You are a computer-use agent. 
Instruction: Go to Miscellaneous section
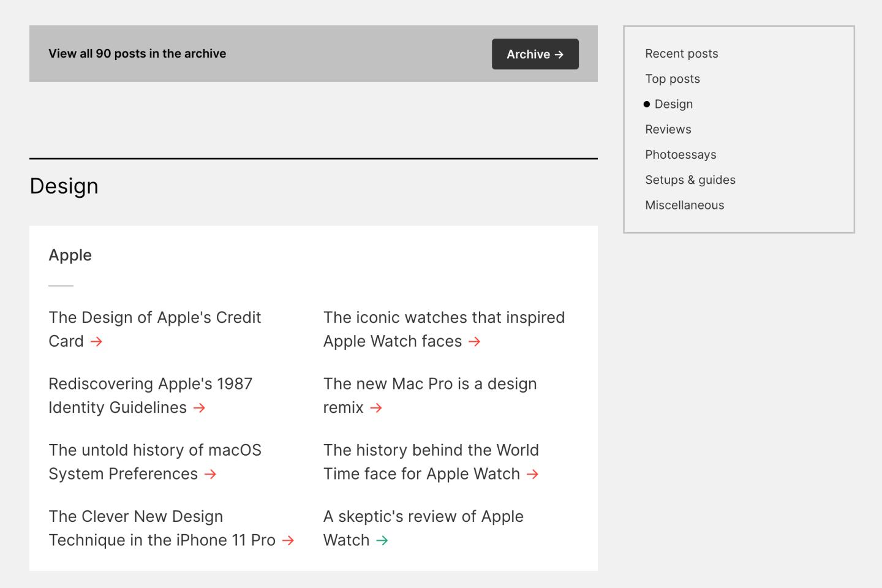684,205
